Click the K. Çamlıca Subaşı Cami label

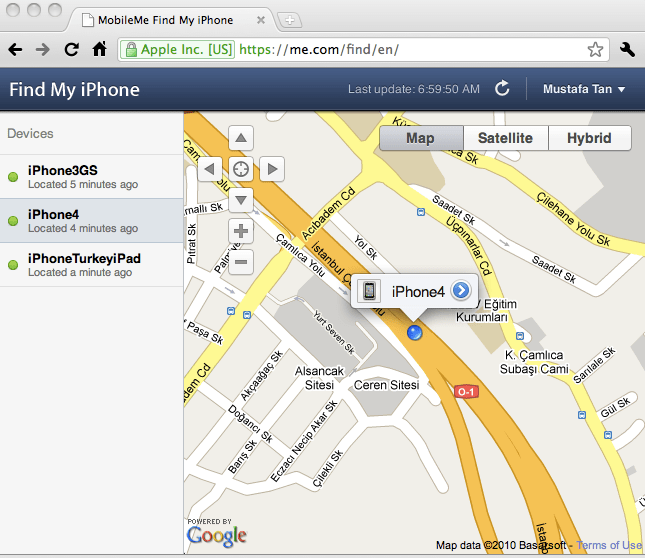tap(534, 362)
